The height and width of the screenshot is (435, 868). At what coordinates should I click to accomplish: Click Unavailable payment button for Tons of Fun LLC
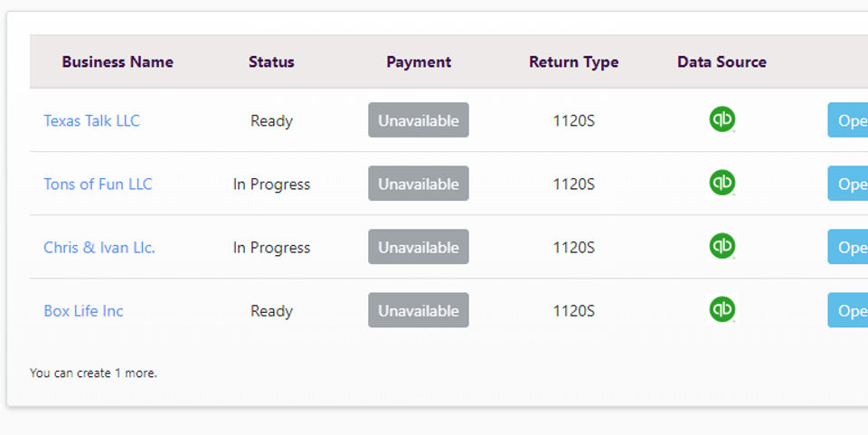(x=419, y=184)
